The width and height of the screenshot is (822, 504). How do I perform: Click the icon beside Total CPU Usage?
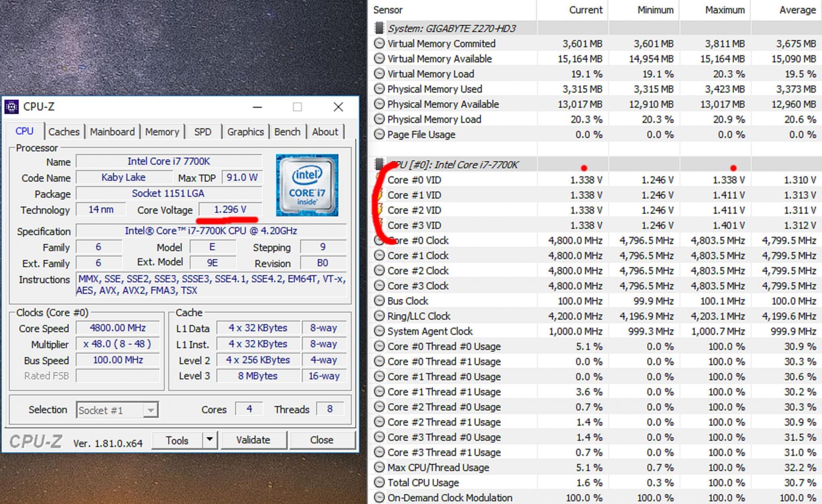(x=379, y=482)
